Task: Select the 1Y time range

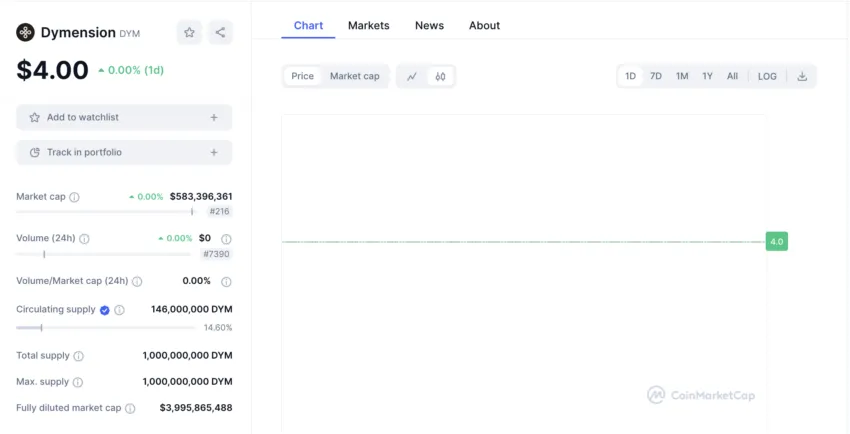Action: pyautogui.click(x=707, y=76)
